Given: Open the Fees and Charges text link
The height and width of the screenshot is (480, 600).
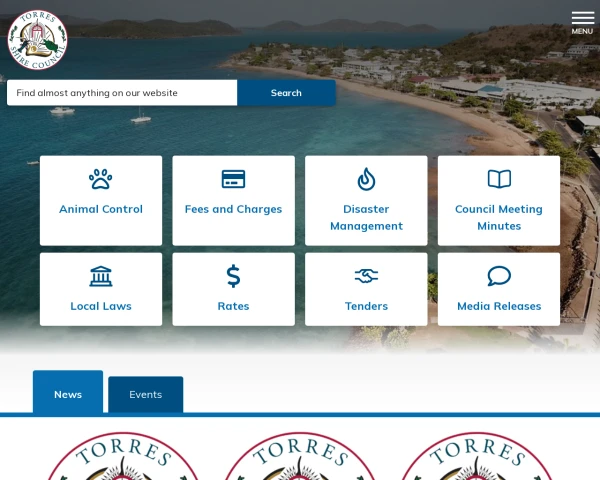Looking at the screenshot, I should click(x=233, y=209).
